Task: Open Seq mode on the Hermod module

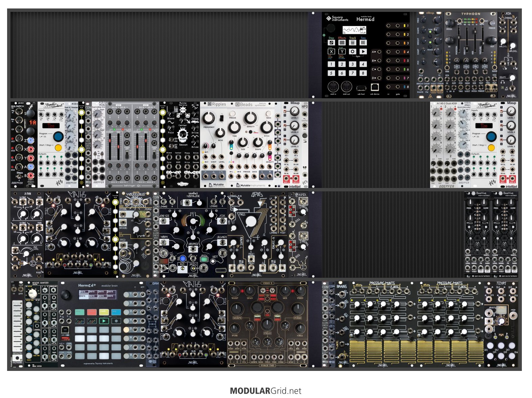Action: click(363, 43)
